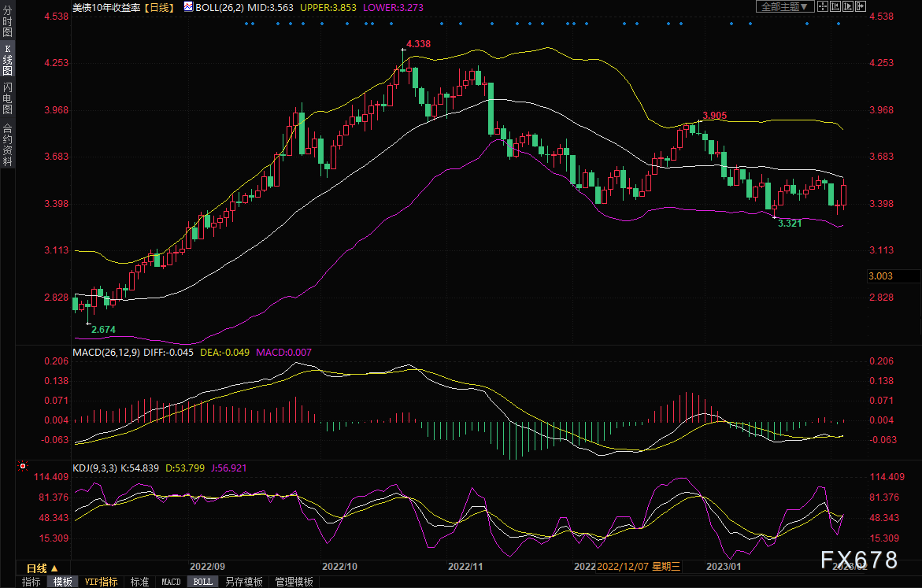922x588 pixels.
Task: Select the K线图 sidebar view
Action: pyautogui.click(x=7, y=59)
